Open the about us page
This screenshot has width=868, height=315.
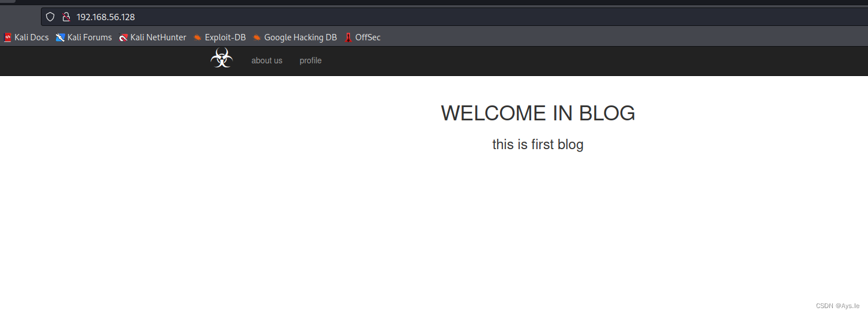[x=266, y=60]
